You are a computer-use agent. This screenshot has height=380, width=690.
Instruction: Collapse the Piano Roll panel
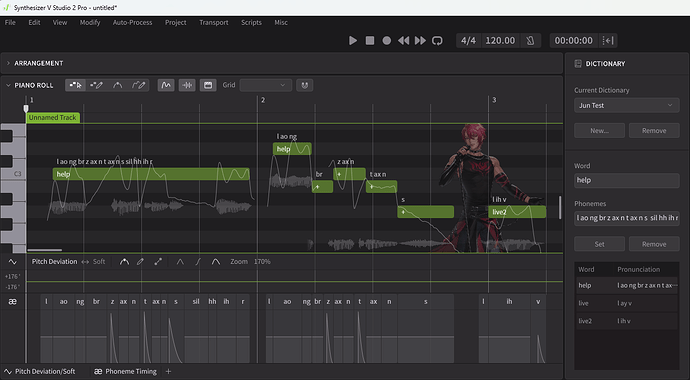point(8,85)
